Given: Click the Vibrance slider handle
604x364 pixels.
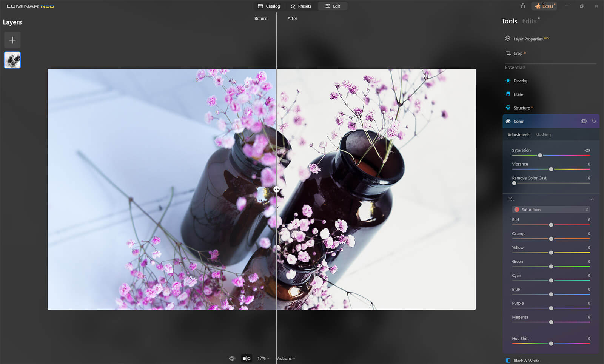Looking at the screenshot, I should tap(551, 169).
